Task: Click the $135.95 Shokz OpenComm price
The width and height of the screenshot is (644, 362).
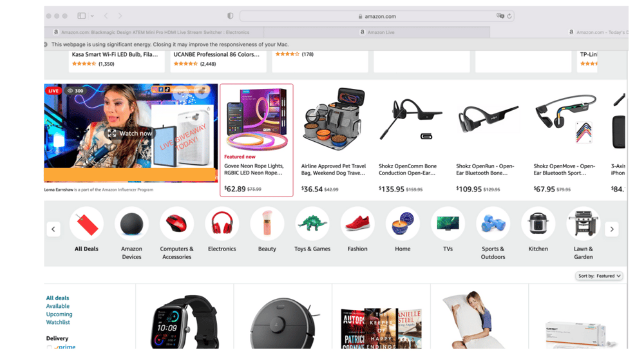Action: 392,189
